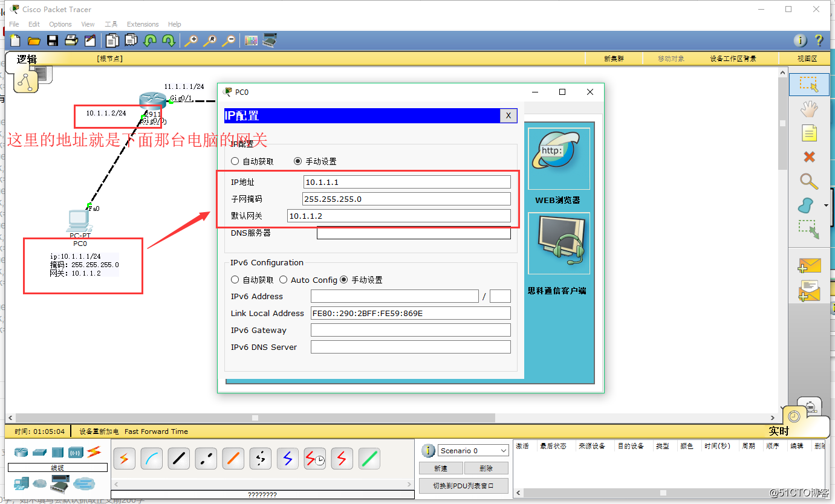
Task: Click the yellow question mark help icon
Action: [819, 40]
